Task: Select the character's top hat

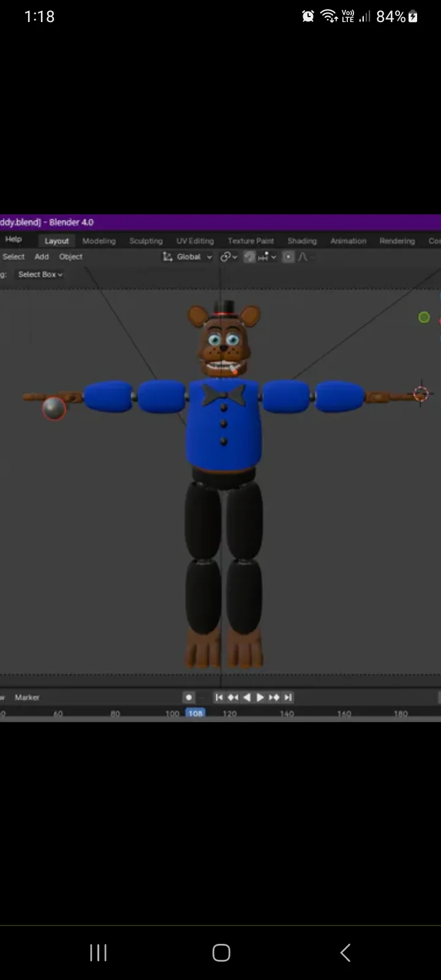Action: click(225, 309)
